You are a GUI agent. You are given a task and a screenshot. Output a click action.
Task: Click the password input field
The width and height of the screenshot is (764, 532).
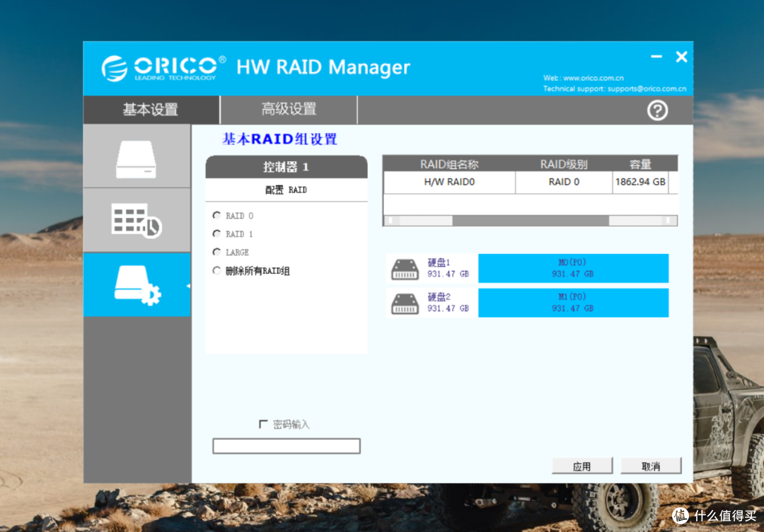286,446
